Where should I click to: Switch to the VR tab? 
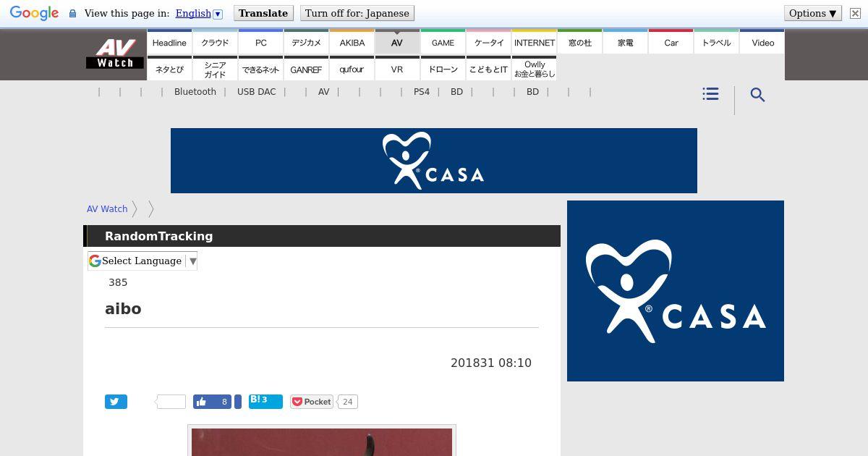tap(397, 69)
